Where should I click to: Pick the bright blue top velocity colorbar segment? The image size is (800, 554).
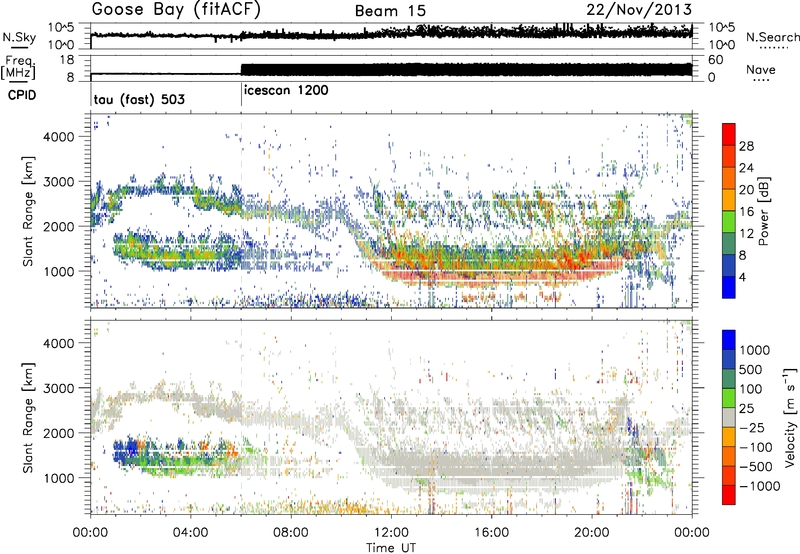point(729,340)
